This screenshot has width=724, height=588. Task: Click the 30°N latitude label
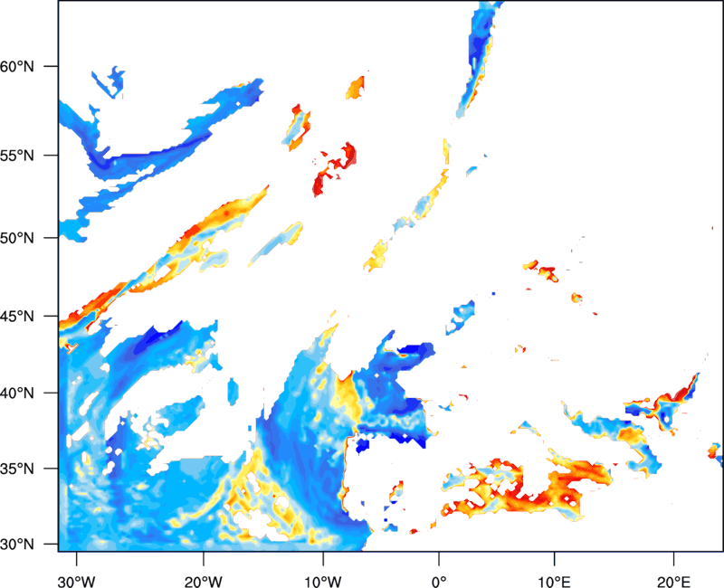tap(17, 545)
